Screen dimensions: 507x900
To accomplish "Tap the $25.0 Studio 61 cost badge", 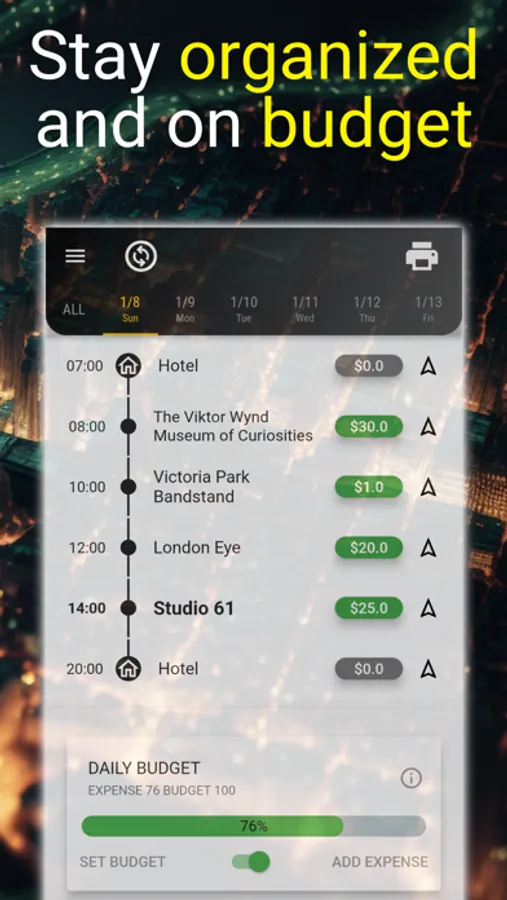I will tap(369, 608).
